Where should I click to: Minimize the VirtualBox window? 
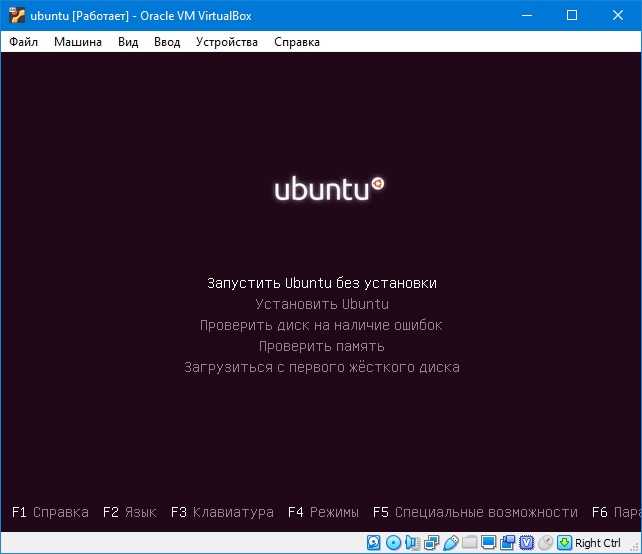tap(527, 16)
